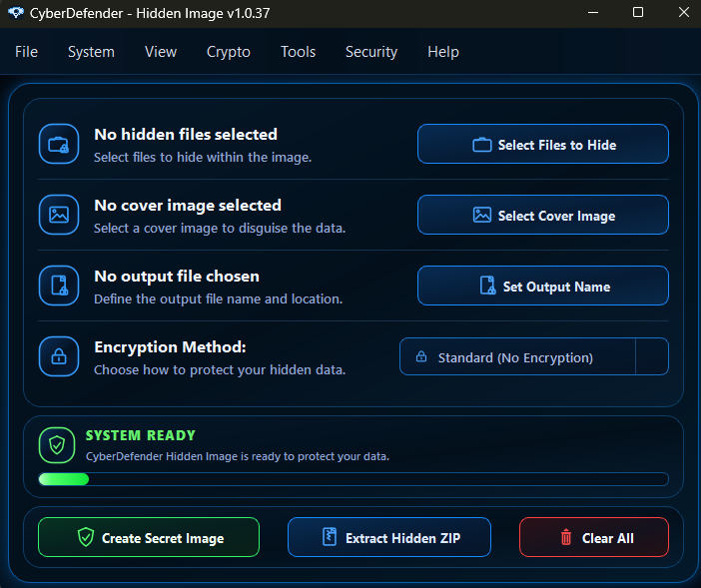Click the hidden files folder-lock icon
701x588 pixels.
click(x=59, y=144)
